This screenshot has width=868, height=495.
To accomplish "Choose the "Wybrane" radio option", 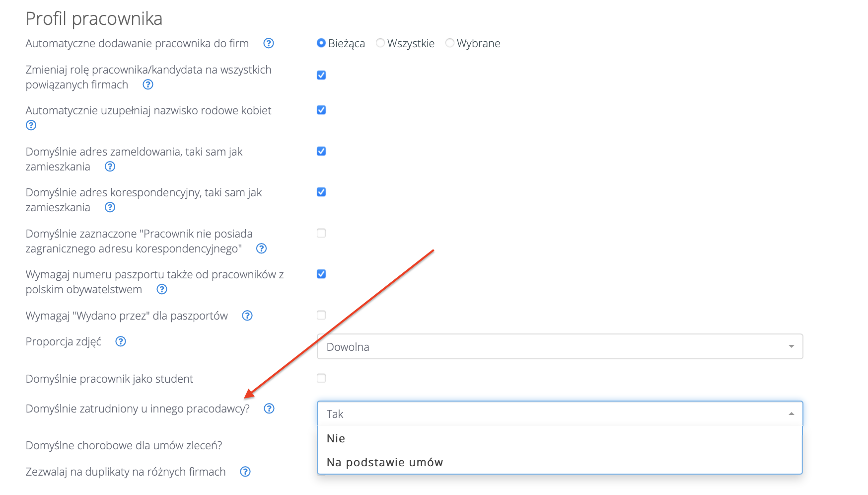I will [450, 43].
